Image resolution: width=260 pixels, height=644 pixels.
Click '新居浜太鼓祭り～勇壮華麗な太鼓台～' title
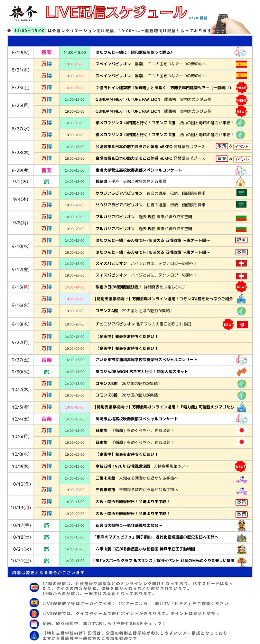click(x=129, y=526)
